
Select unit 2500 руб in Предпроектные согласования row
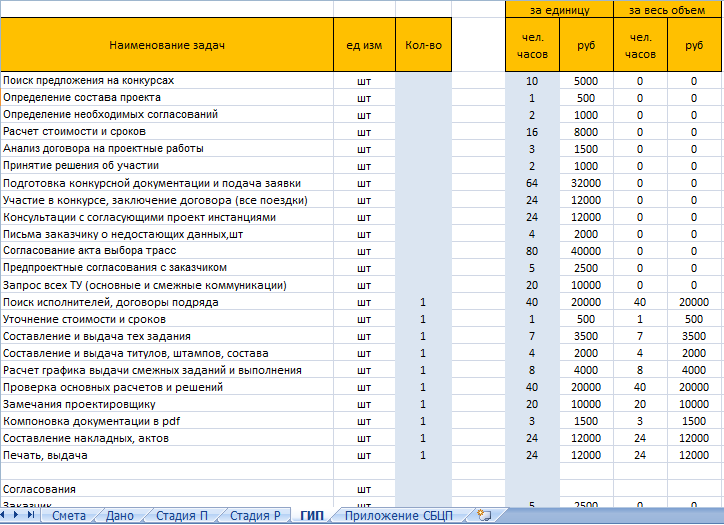coord(586,268)
